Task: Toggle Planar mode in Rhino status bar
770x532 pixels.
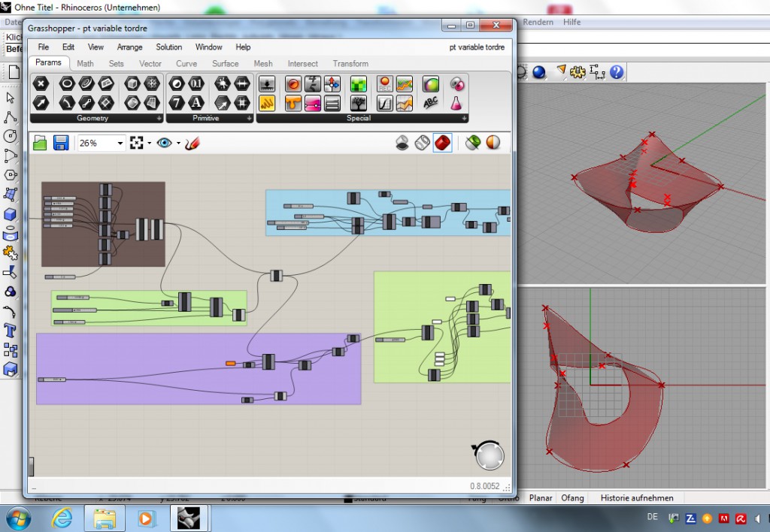Action: pyautogui.click(x=541, y=497)
